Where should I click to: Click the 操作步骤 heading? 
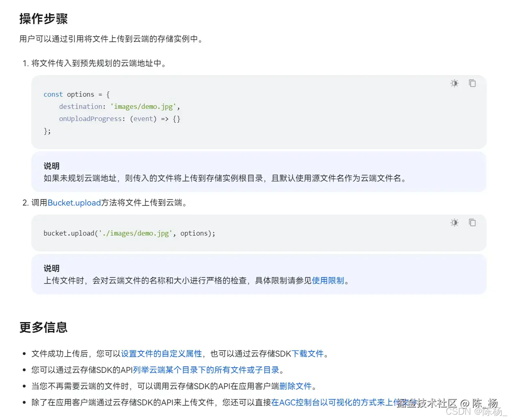coord(44,19)
